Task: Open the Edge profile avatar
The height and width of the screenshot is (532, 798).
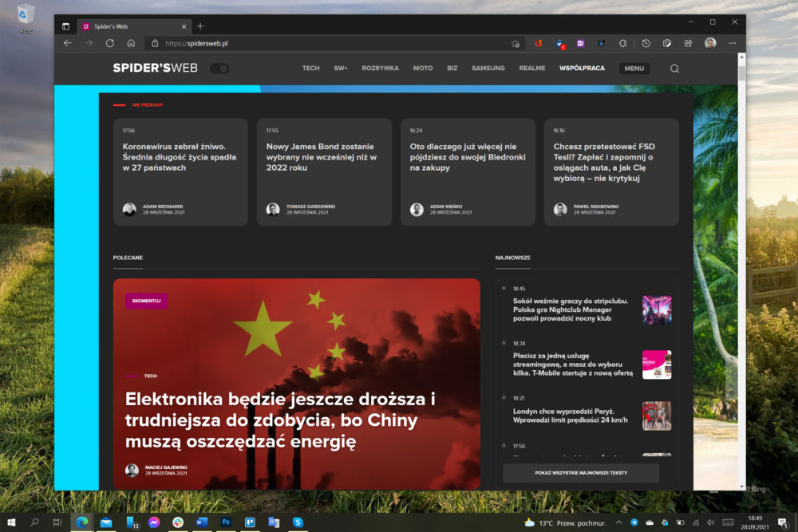Action: 710,43
